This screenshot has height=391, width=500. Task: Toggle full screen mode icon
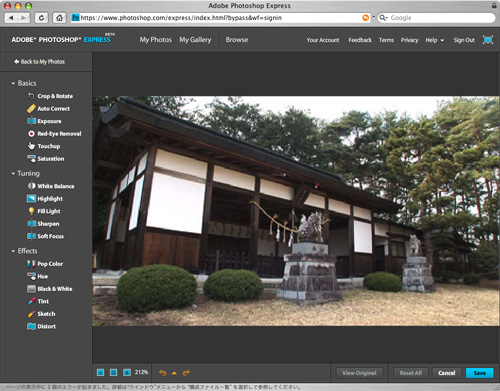click(x=488, y=40)
